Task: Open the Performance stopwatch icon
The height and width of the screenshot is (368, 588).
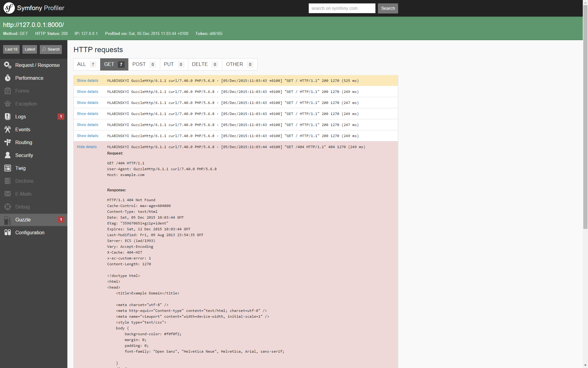Action: tap(8, 78)
